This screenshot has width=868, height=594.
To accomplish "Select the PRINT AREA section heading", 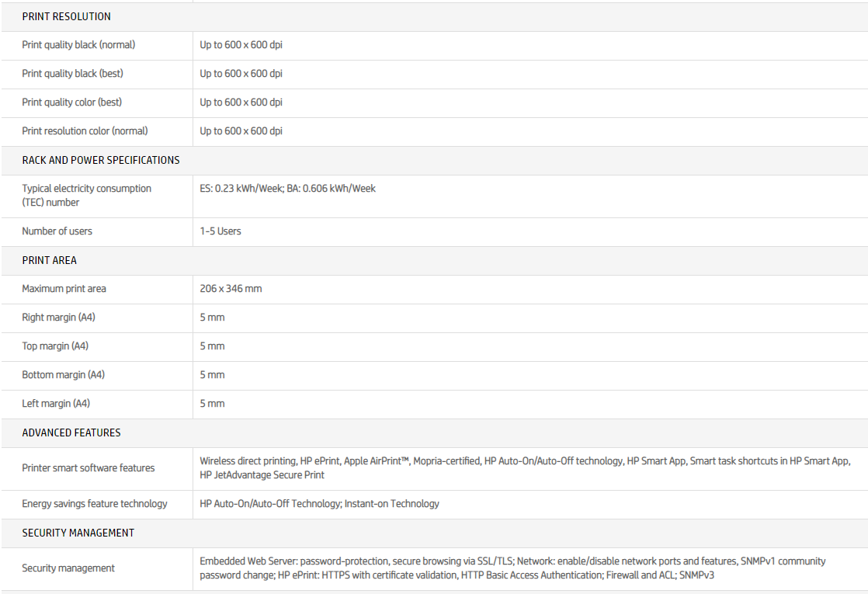I will pyautogui.click(x=50, y=260).
